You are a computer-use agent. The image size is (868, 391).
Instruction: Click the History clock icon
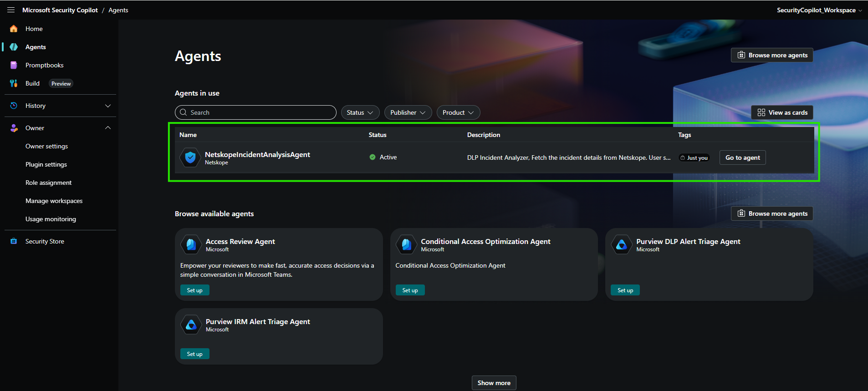[14, 106]
